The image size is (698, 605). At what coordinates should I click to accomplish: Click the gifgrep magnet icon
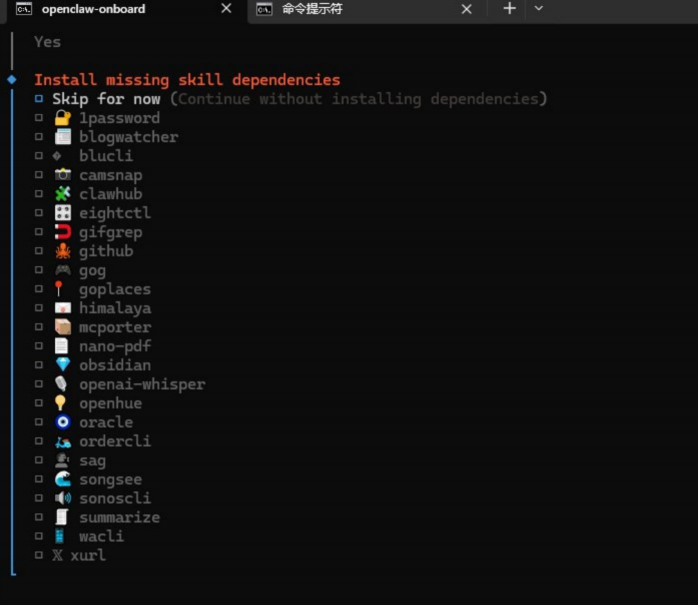pyautogui.click(x=62, y=232)
